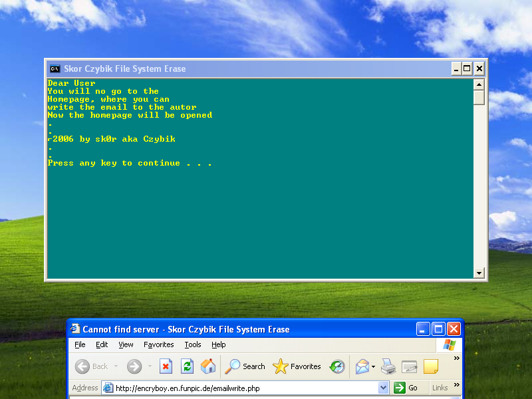Click the 'Dear User' console line

(x=72, y=83)
